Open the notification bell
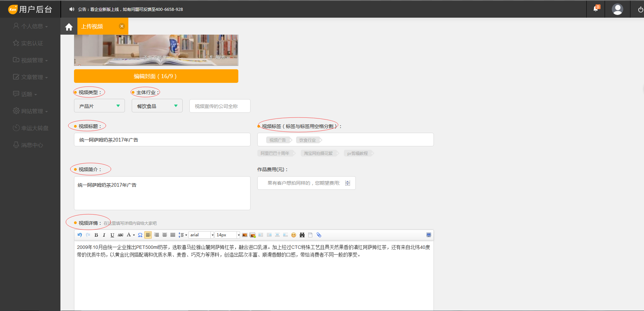644x311 pixels. [595, 9]
